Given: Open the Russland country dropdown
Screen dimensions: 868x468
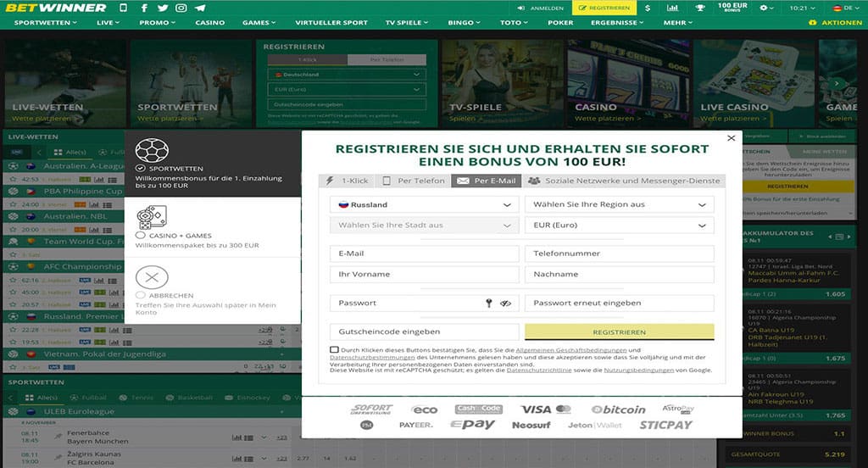Looking at the screenshot, I should pos(425,204).
